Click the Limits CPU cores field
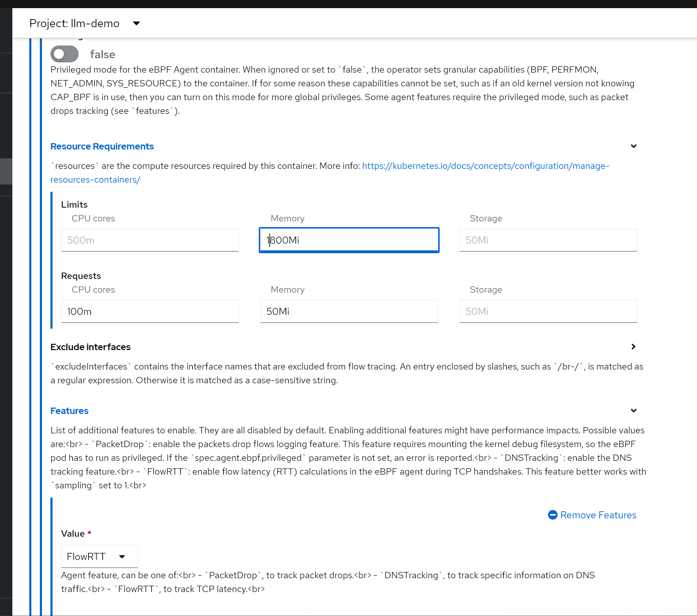The image size is (697, 616). click(x=150, y=240)
